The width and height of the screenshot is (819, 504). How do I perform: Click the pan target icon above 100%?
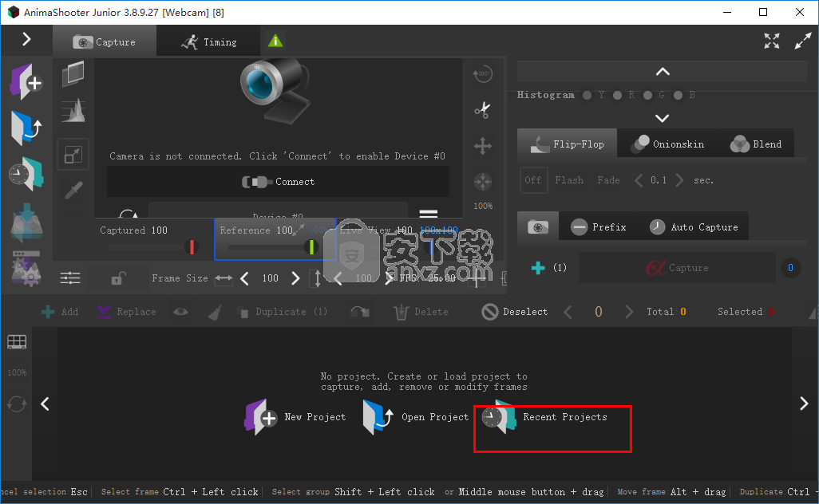coord(483,182)
